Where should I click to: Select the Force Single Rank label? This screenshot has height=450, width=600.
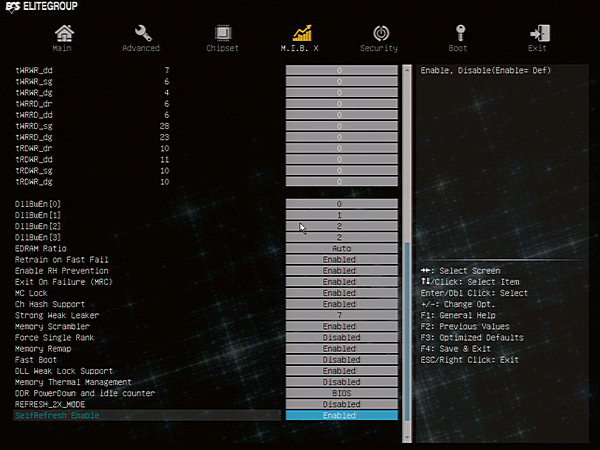pos(54,338)
